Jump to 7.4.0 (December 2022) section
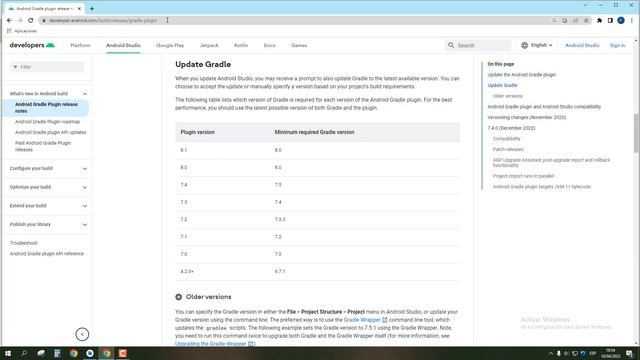Screen dimensions: 640x360 coord(511,128)
